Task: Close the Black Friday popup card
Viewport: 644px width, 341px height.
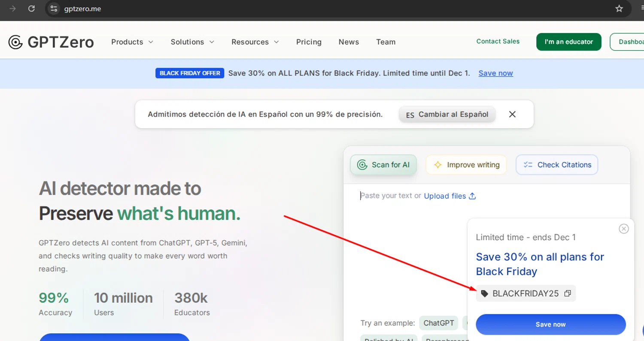Action: [x=624, y=229]
